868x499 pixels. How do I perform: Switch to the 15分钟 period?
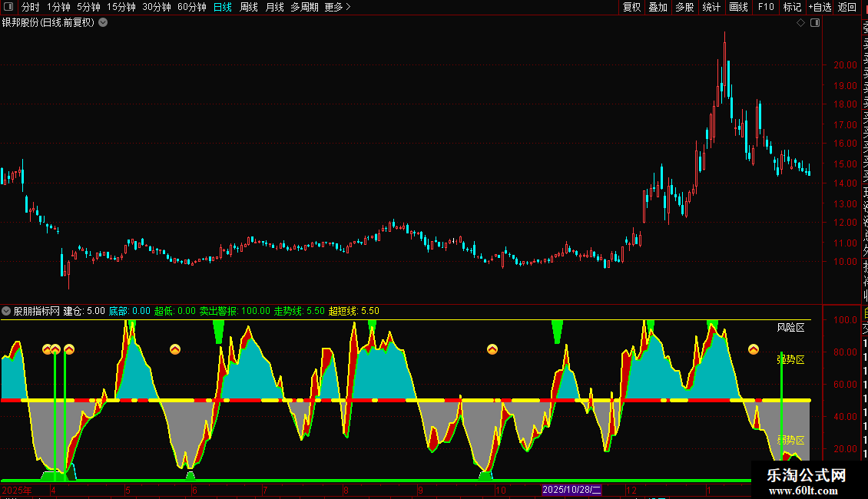[121, 7]
